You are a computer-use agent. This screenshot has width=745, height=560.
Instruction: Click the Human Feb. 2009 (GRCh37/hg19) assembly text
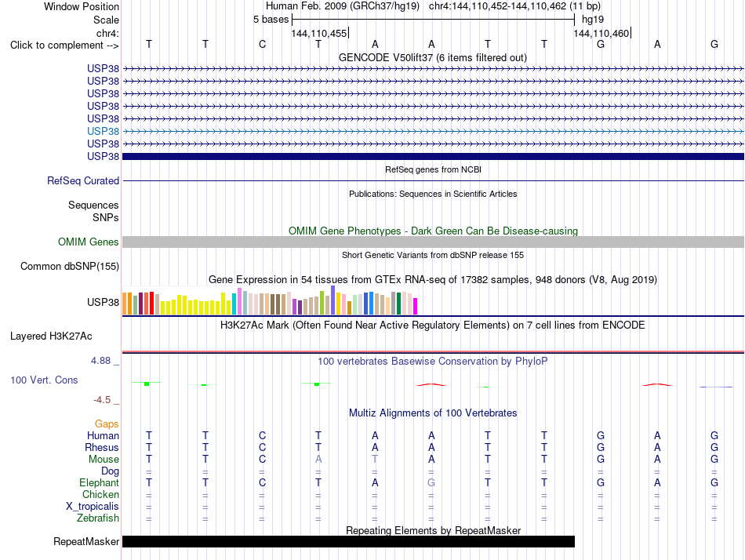tap(343, 6)
